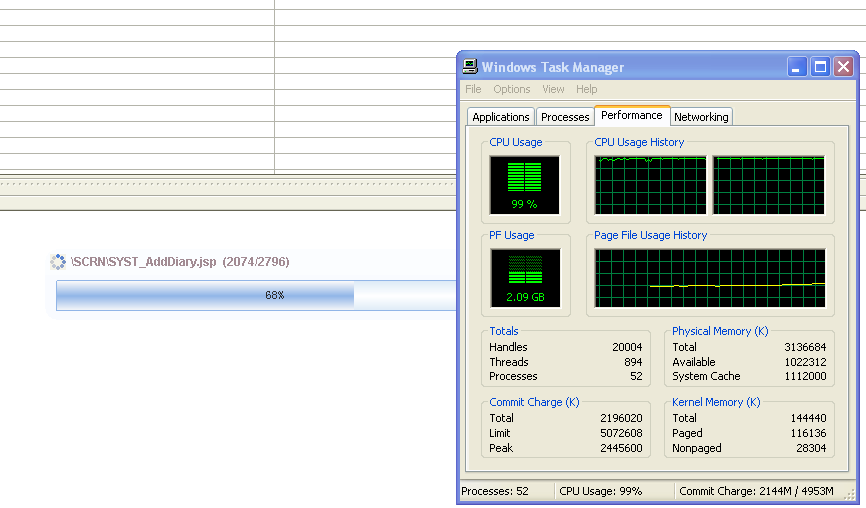The image size is (866, 508).
Task: Open the View menu
Action: 553,89
